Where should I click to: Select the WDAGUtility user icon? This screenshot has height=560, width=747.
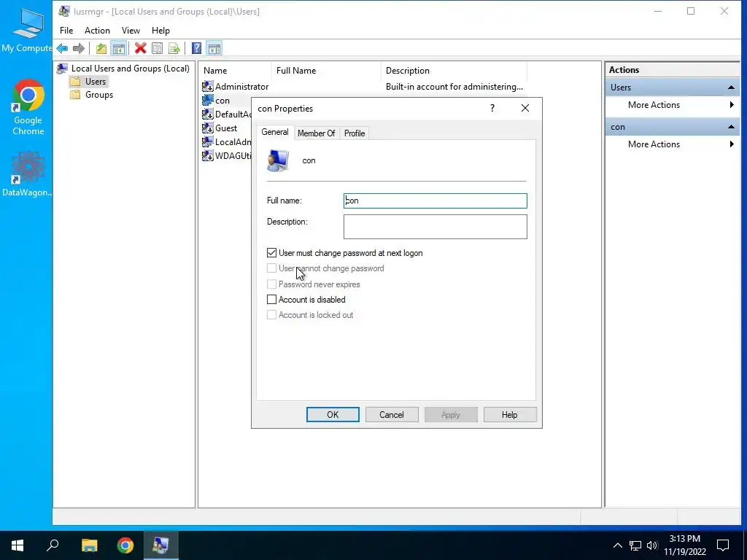208,155
